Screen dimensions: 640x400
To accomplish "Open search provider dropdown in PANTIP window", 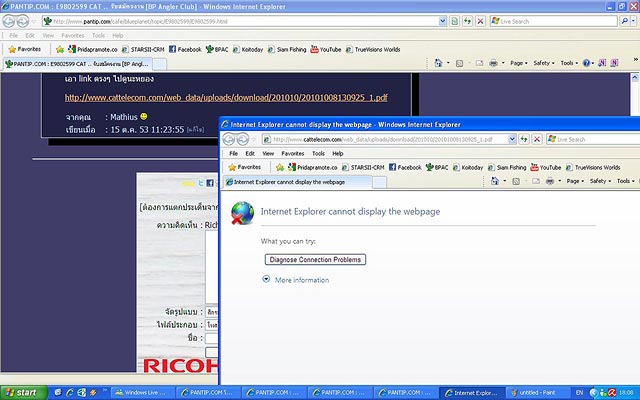I will 634,21.
